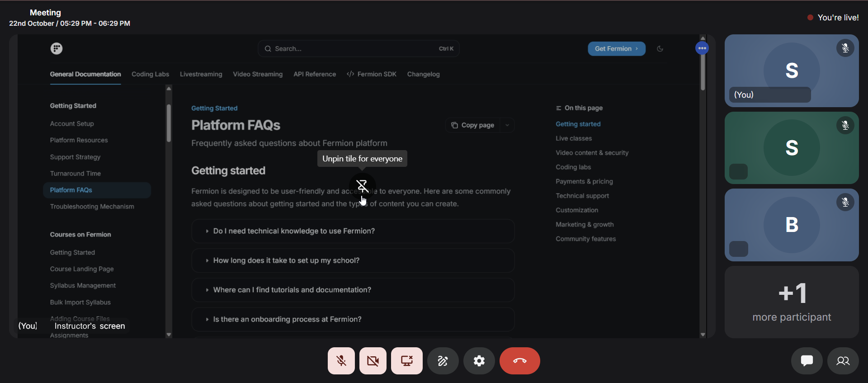Unmute your microphone

coord(341,361)
